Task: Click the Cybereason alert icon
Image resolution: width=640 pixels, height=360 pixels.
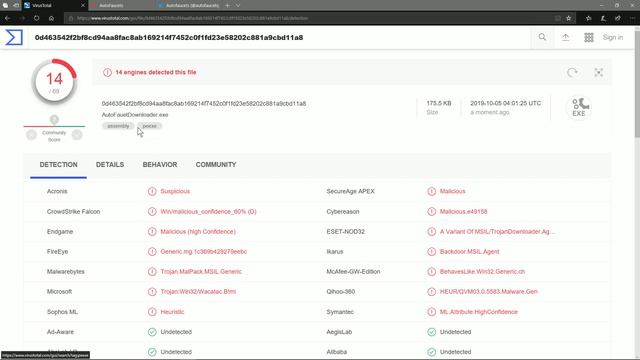Action: [x=431, y=211]
